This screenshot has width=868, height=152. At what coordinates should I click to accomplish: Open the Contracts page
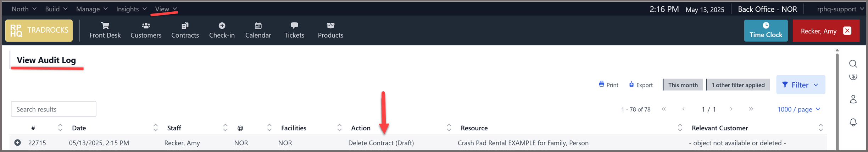point(185,31)
